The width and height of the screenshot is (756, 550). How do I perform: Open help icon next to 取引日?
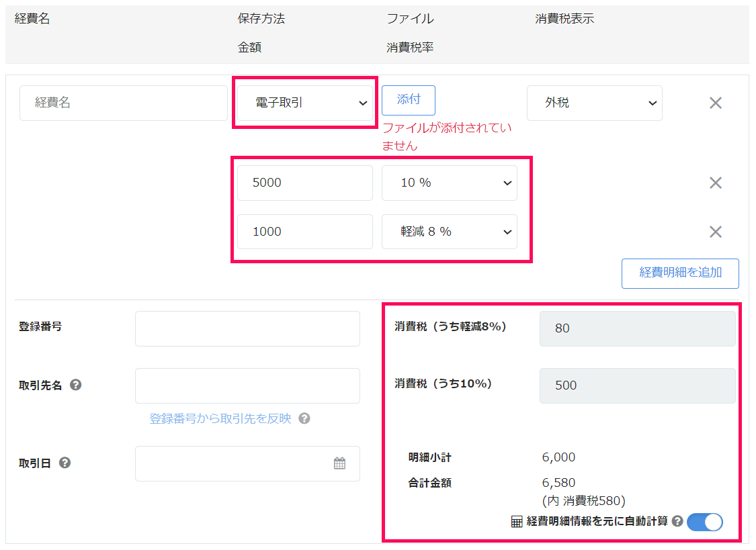[x=65, y=463]
